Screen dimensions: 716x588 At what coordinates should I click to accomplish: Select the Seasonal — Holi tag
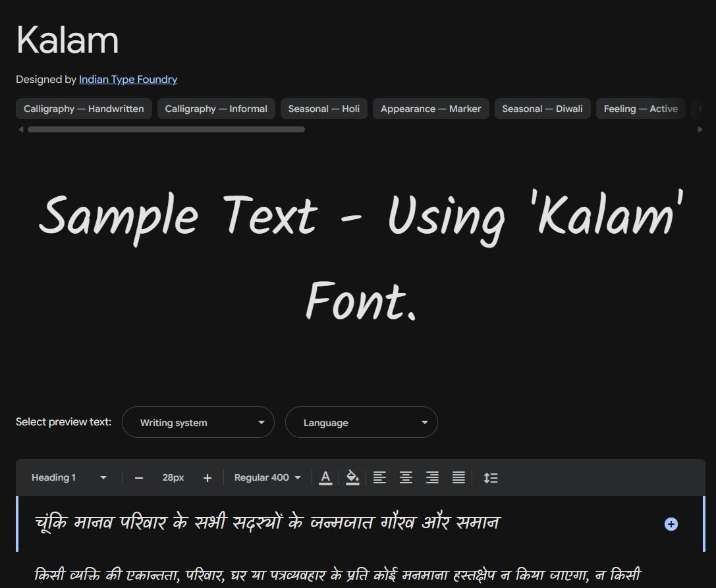[x=324, y=109]
